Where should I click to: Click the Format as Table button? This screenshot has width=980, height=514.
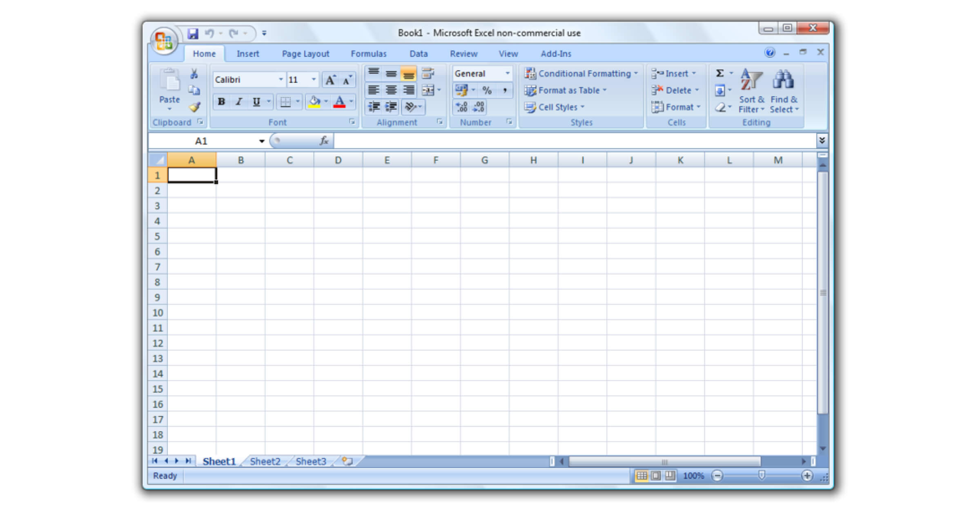coord(568,90)
